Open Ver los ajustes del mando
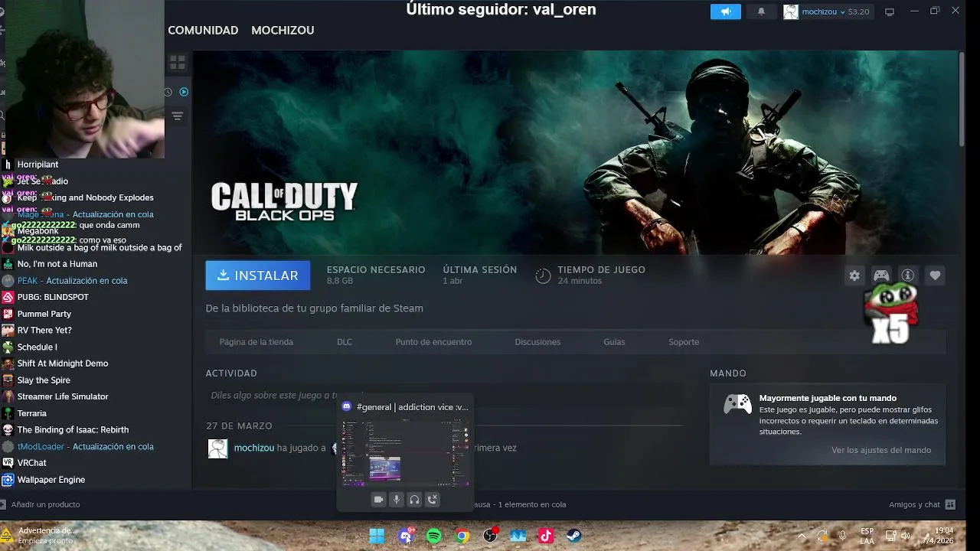This screenshot has height=551, width=980. [881, 450]
